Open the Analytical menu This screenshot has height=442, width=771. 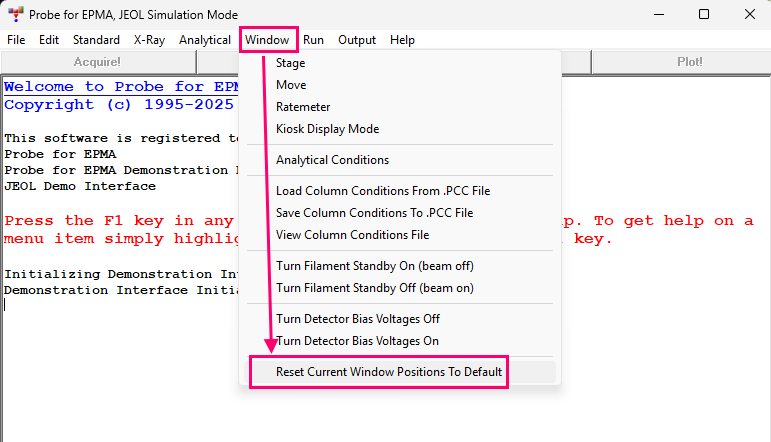click(205, 40)
